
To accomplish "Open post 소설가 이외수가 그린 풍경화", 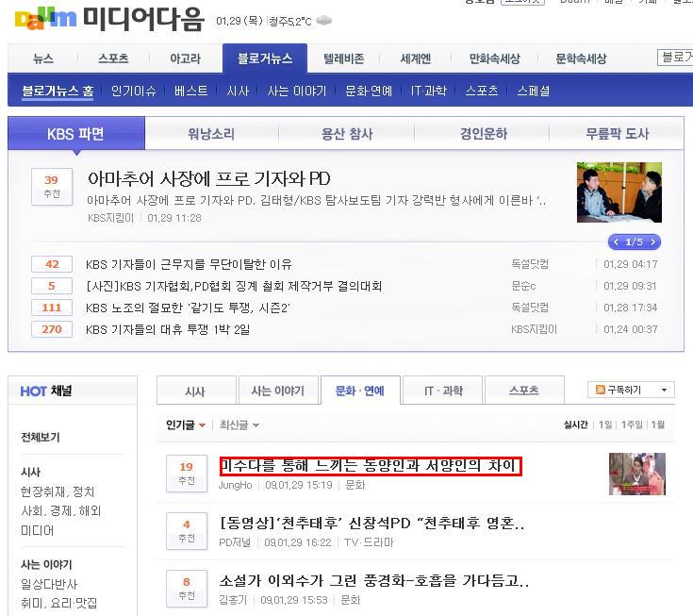I will point(374,580).
